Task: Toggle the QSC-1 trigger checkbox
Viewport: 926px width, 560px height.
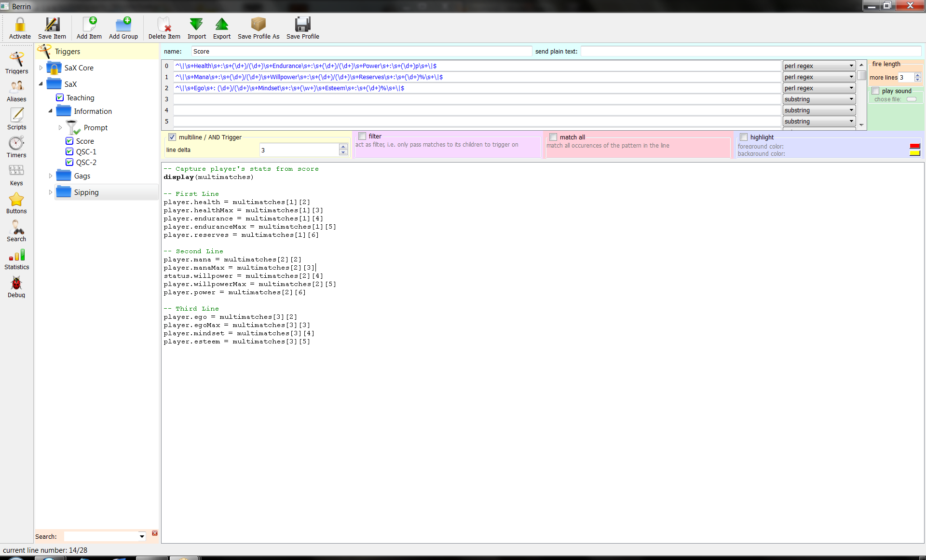Action: [x=69, y=151]
